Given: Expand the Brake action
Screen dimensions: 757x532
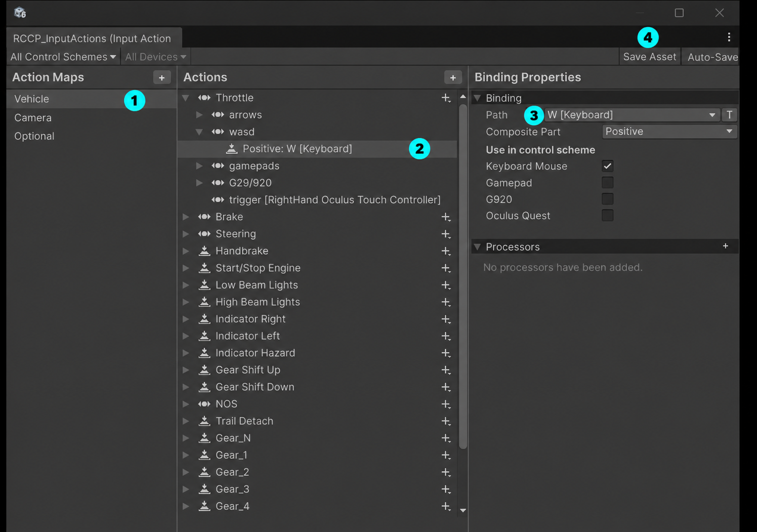Looking at the screenshot, I should click(x=186, y=217).
